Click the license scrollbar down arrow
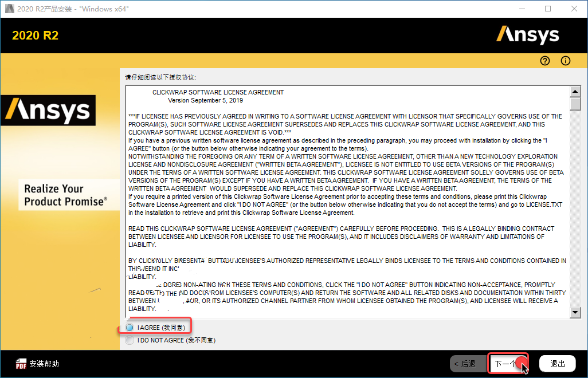The height and width of the screenshot is (378, 588). 575,313
